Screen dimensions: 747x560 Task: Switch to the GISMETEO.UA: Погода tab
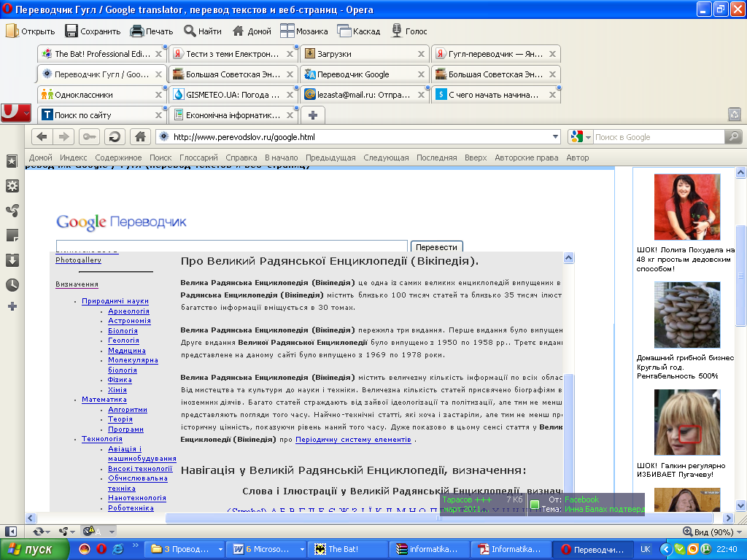pyautogui.click(x=233, y=95)
